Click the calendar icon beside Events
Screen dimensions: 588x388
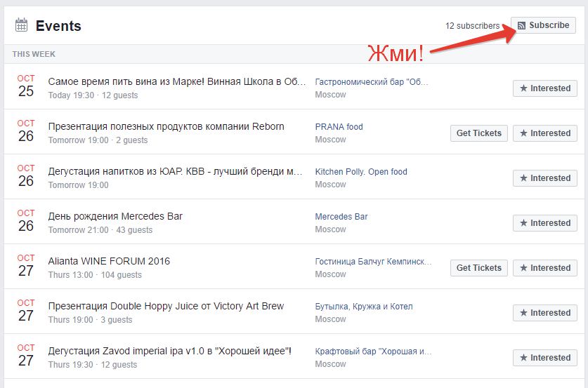pos(21,25)
